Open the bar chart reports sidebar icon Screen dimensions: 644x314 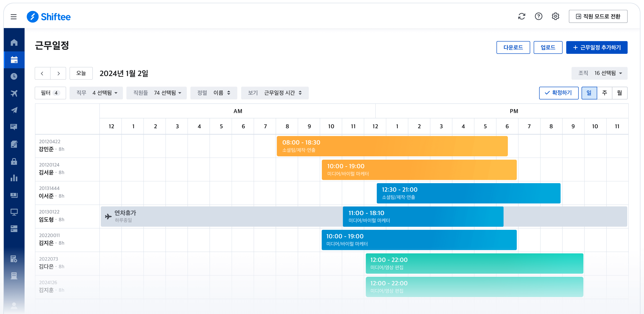coord(14,178)
